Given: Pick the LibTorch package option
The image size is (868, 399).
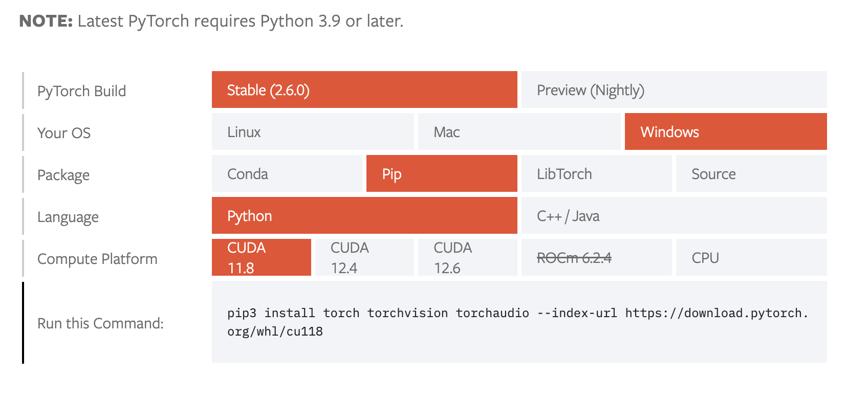Looking at the screenshot, I should [x=596, y=174].
